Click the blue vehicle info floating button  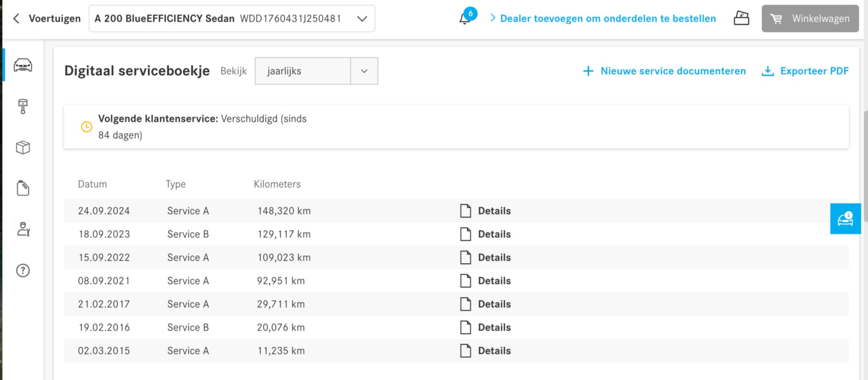pos(845,219)
